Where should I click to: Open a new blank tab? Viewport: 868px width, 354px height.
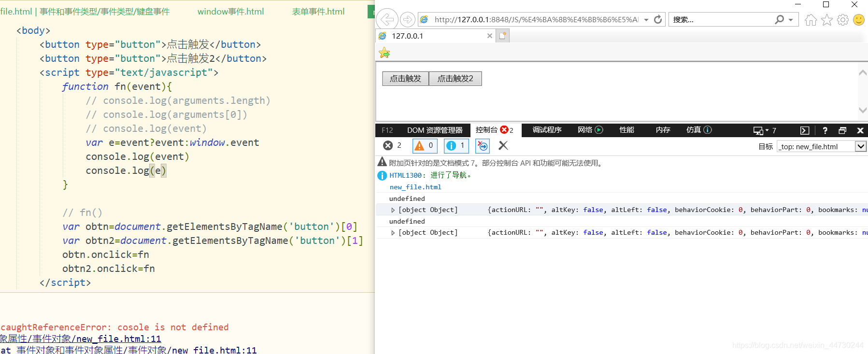pyautogui.click(x=503, y=36)
